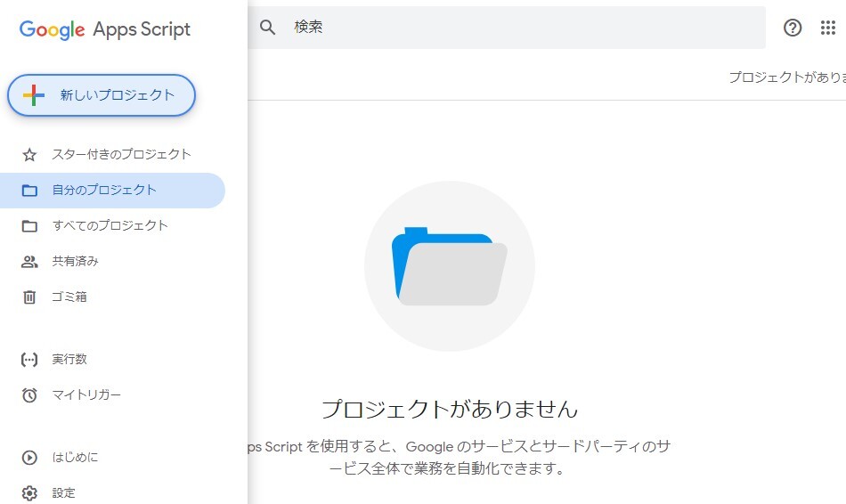Select 自分のプロジェクト in the sidebar
The width and height of the screenshot is (846, 504).
104,190
